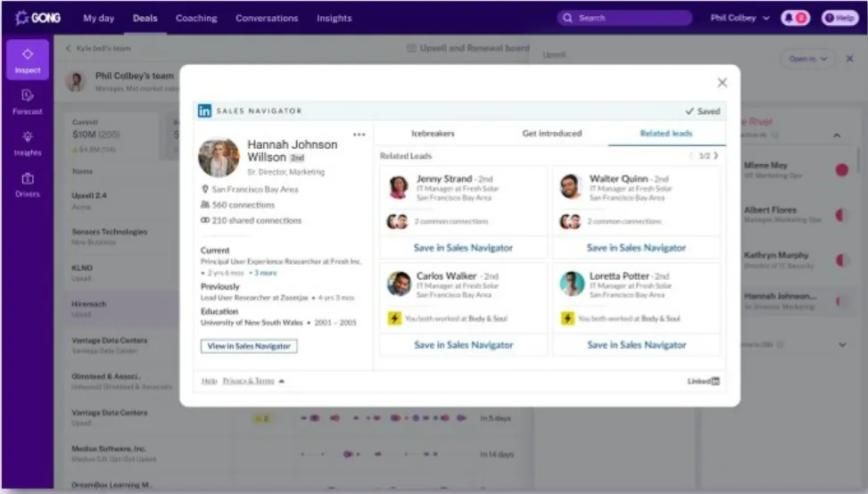Open the Coaching menu
The image size is (868, 494).
(x=196, y=18)
